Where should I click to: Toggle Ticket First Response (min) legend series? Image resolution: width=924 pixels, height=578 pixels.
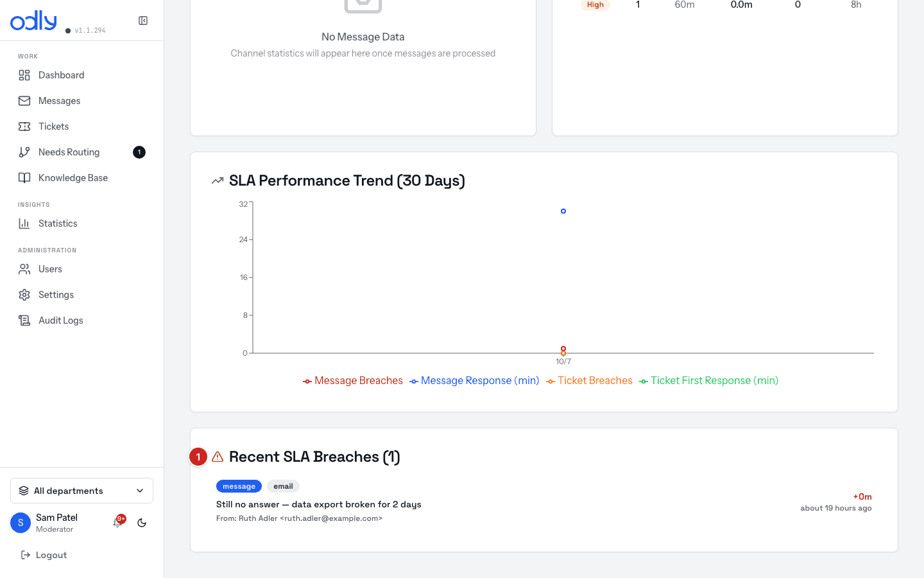(x=708, y=381)
